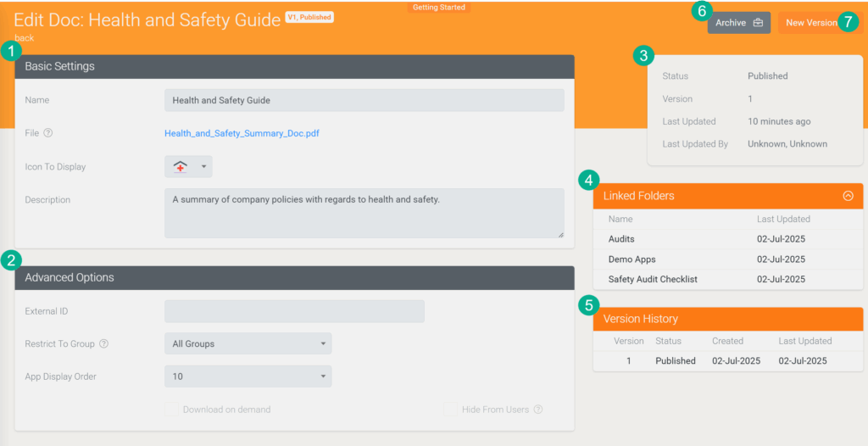
Task: Select version 1 Published row in Version History
Action: coord(728,360)
